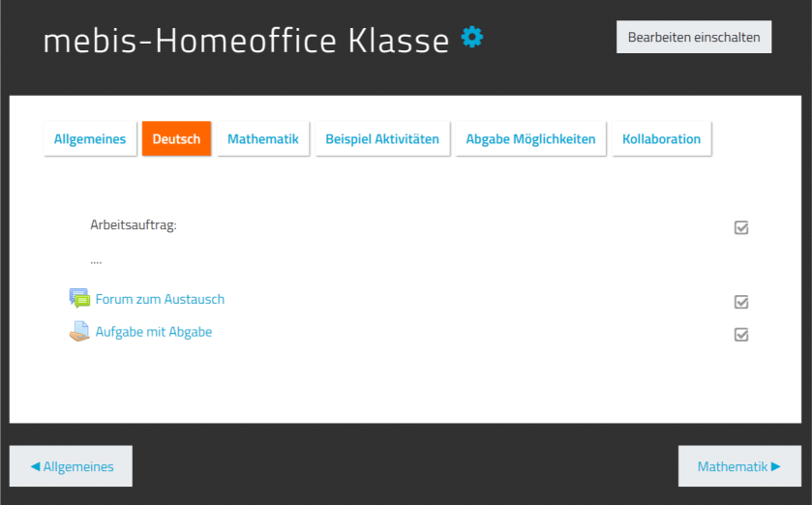Open course settings gear beside the title

[x=471, y=38]
